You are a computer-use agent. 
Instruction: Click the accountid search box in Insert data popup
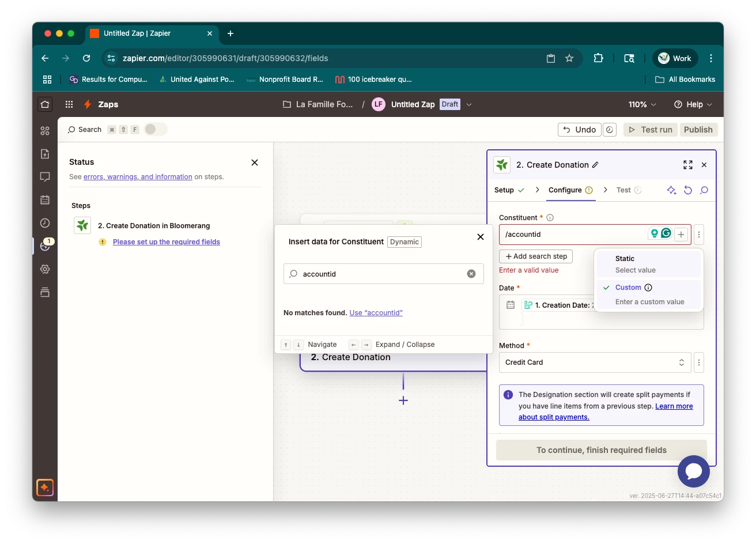pyautogui.click(x=384, y=274)
